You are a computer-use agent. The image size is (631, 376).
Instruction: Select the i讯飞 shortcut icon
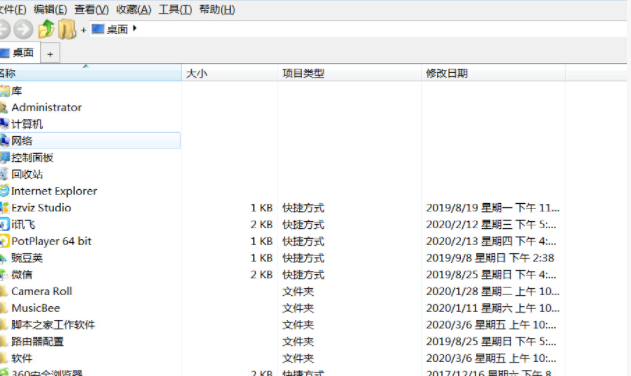coord(4,224)
